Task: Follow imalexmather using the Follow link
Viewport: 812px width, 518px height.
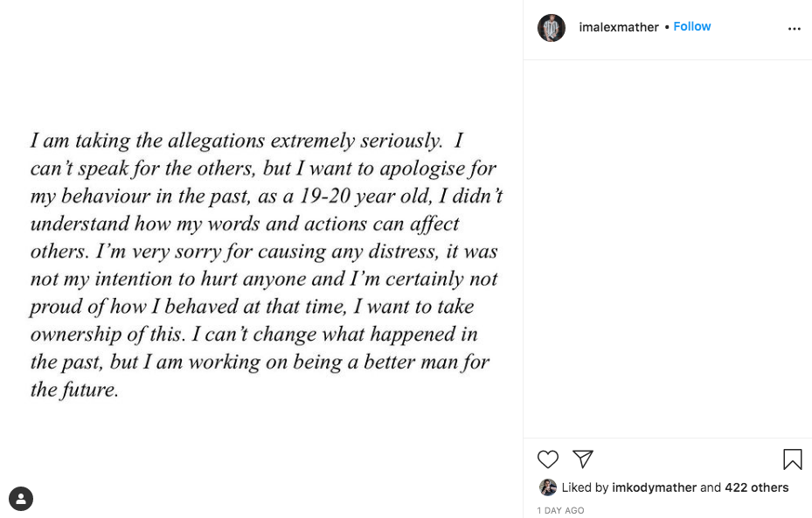Action: 691,26
